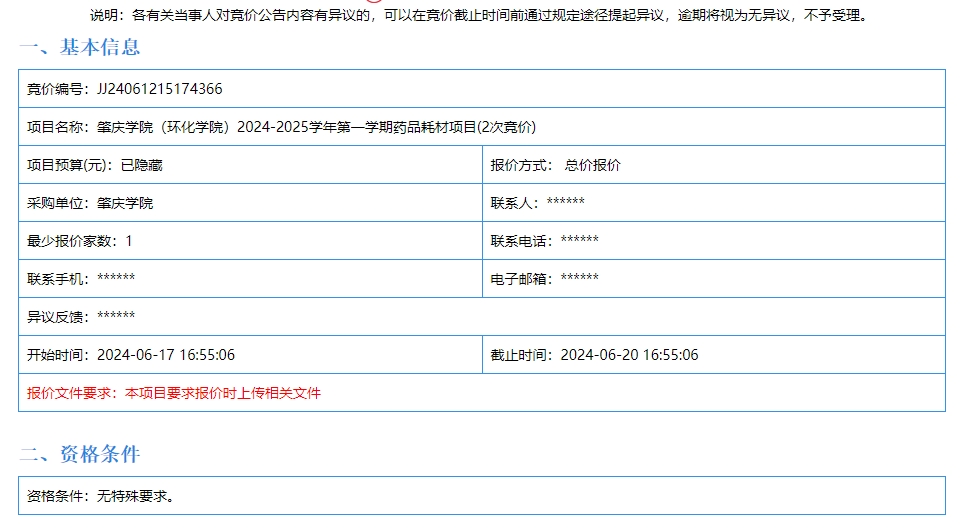Click the masked 电子邮箱 field

coord(579,279)
